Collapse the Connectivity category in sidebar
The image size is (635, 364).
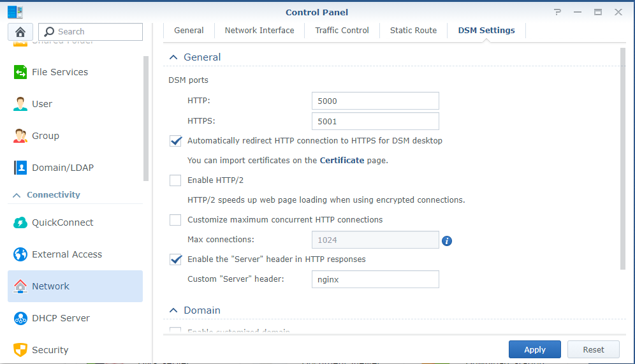(17, 195)
